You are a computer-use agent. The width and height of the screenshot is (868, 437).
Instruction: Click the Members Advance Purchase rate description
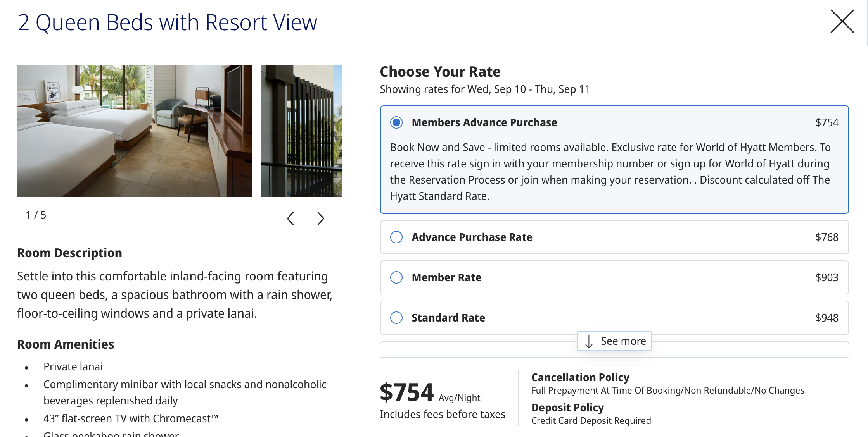pyautogui.click(x=610, y=172)
